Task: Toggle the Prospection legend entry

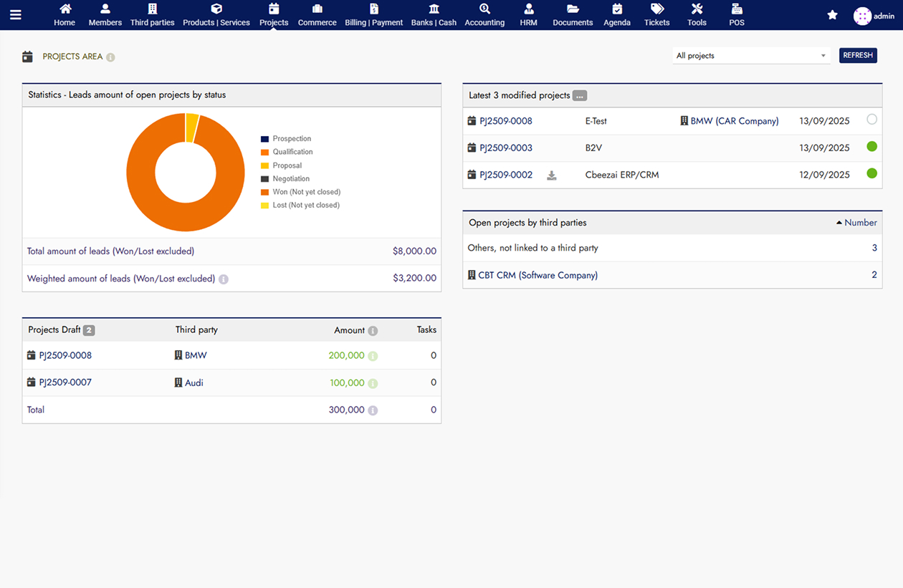Action: tap(291, 139)
